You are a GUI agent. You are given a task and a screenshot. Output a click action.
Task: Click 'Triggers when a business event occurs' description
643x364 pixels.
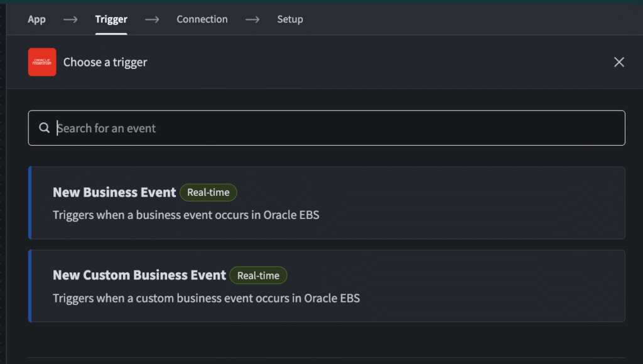186,215
